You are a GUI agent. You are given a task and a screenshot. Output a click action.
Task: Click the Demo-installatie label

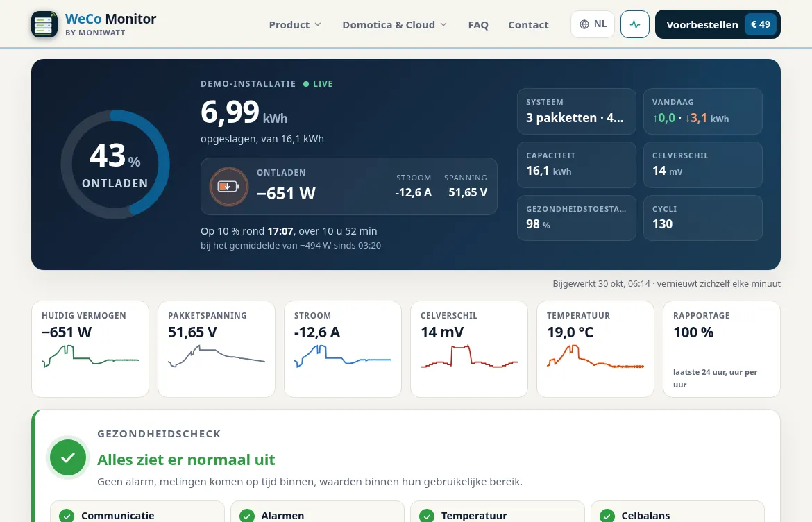(x=248, y=84)
